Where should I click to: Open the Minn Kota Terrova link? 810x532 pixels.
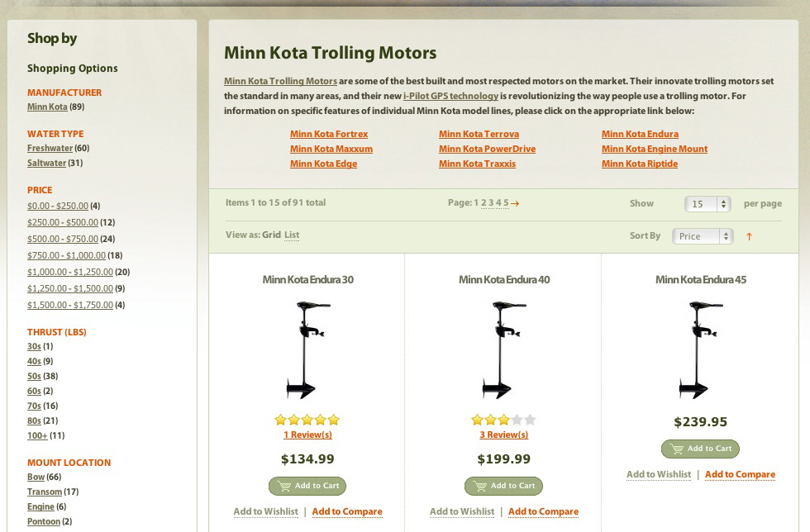479,134
